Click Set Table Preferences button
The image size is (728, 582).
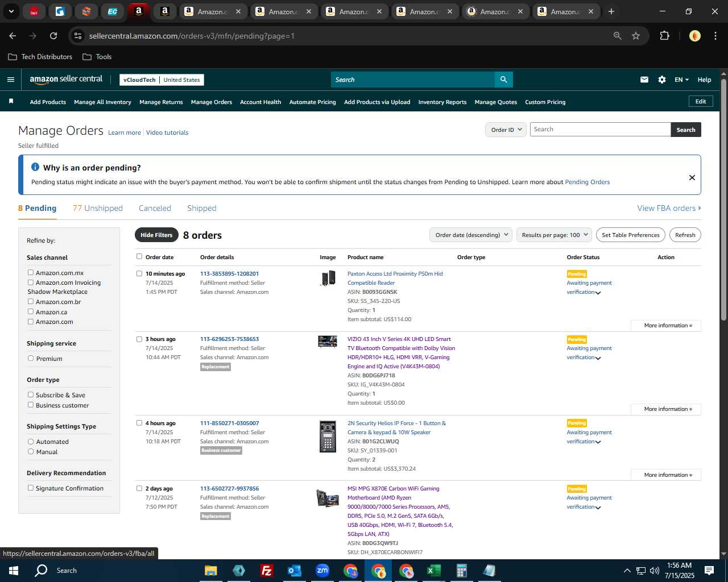pos(631,235)
